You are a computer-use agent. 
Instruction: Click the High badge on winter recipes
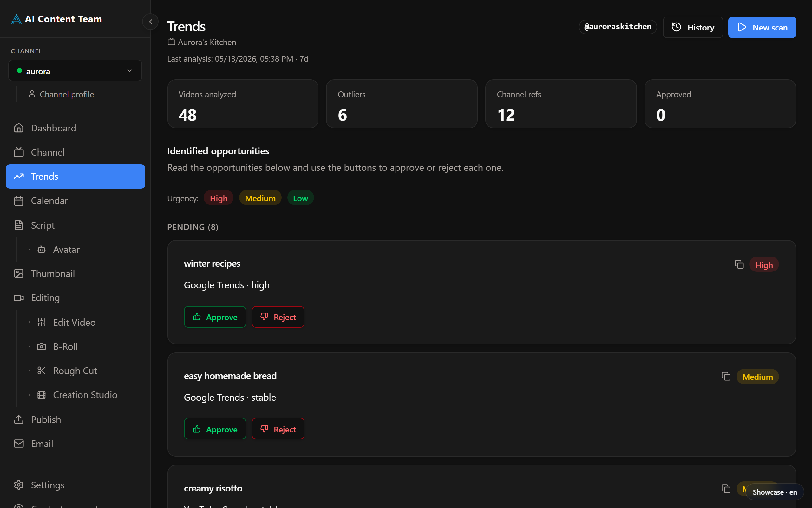click(764, 265)
